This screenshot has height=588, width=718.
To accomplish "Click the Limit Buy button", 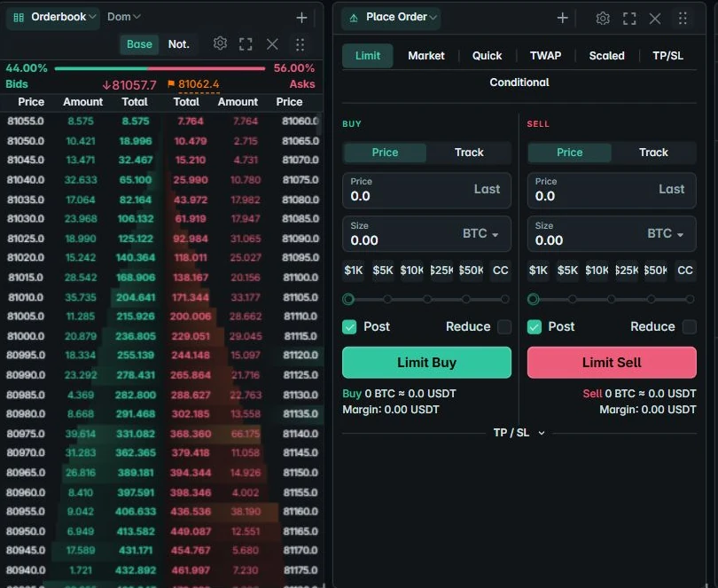I will (x=426, y=363).
